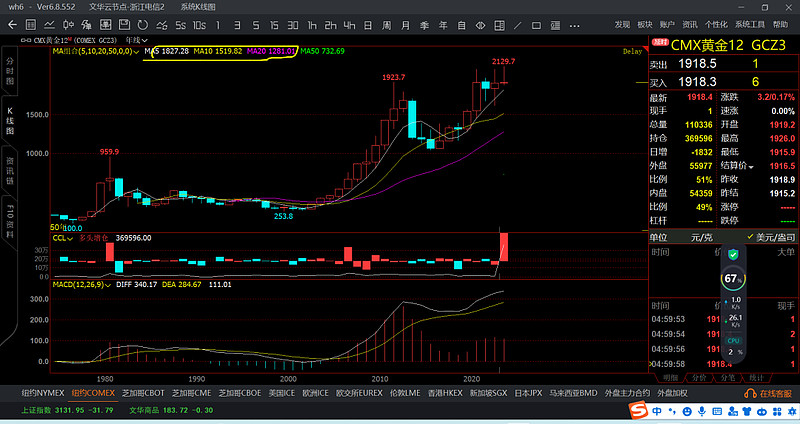Click the 文华商品 183.72 status entry
This screenshot has width=800, height=424.
pyautogui.click(x=171, y=410)
